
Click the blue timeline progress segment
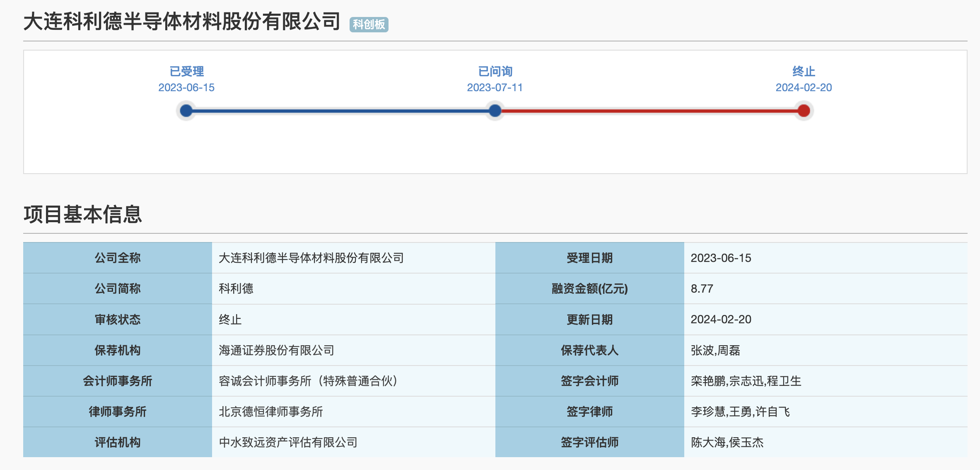340,111
